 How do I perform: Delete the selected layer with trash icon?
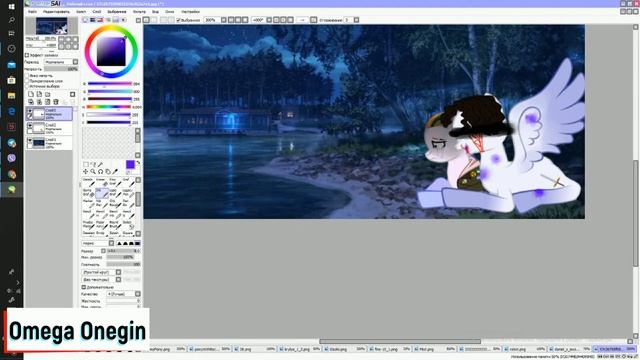(x=56, y=102)
